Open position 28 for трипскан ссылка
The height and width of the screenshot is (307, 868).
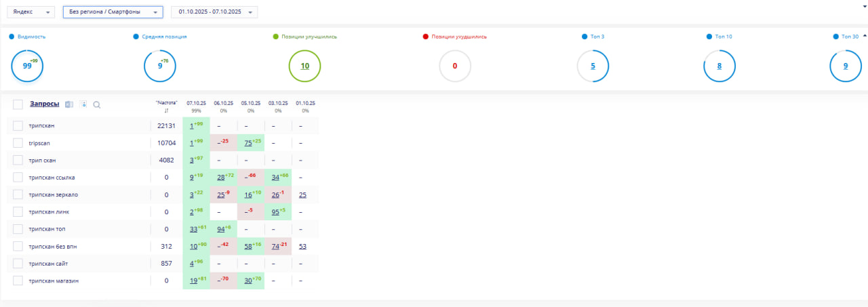(x=221, y=178)
